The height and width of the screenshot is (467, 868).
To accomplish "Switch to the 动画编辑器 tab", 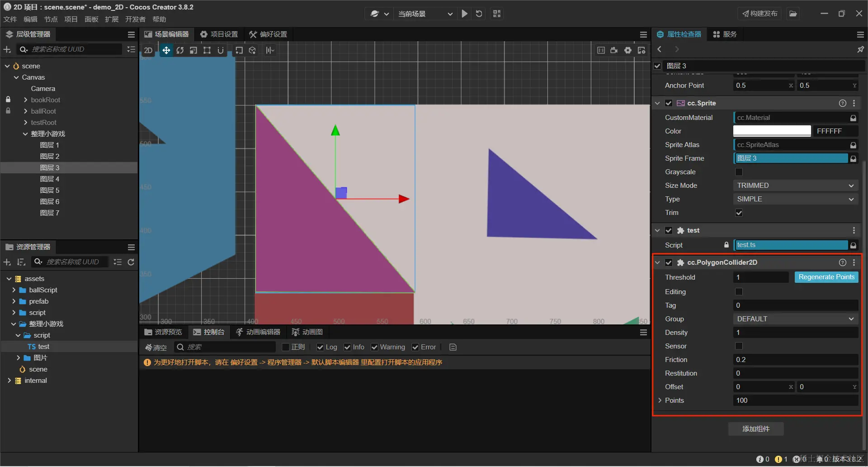I will point(258,332).
